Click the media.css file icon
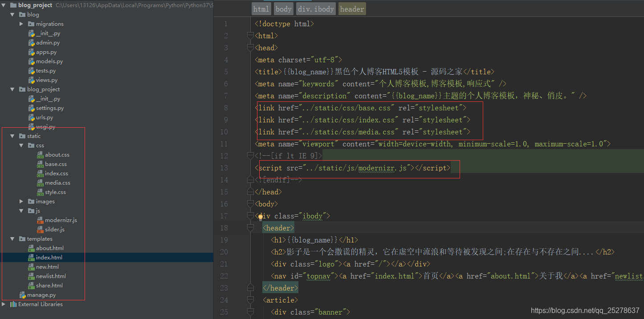644x319 pixels. [40, 183]
